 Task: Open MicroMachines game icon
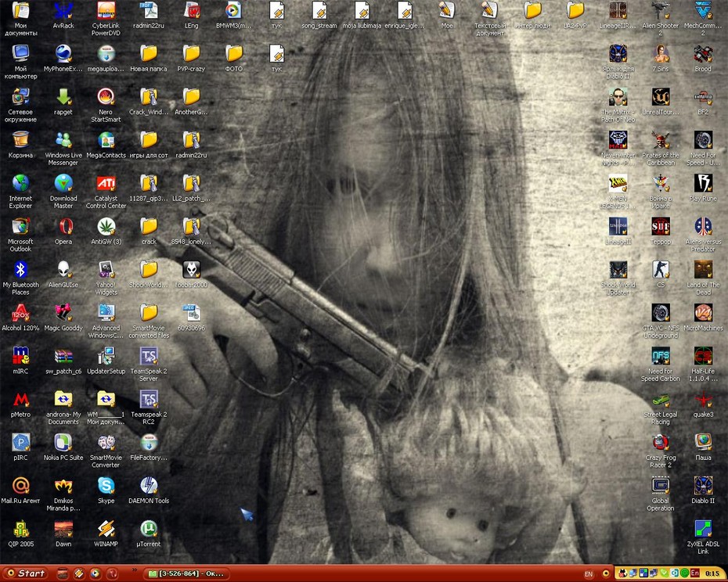(x=703, y=318)
